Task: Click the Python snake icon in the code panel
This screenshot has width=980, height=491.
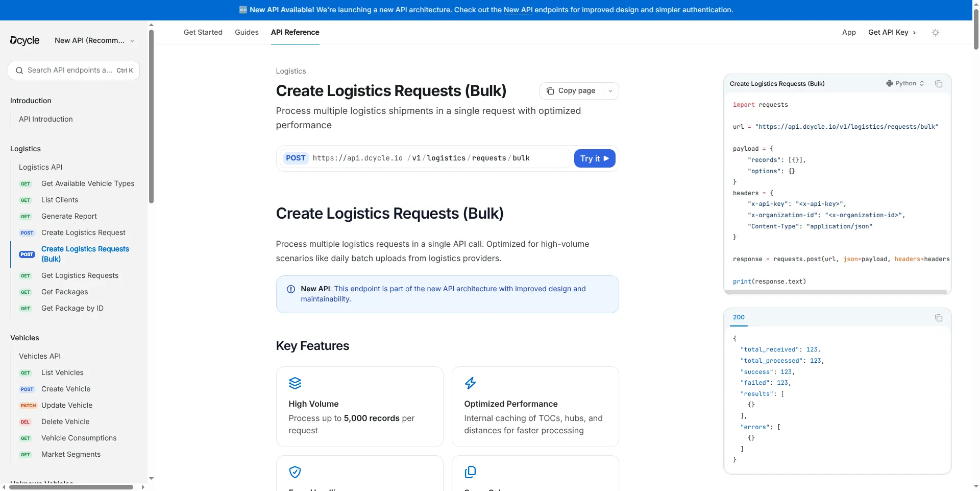Action: coord(890,83)
